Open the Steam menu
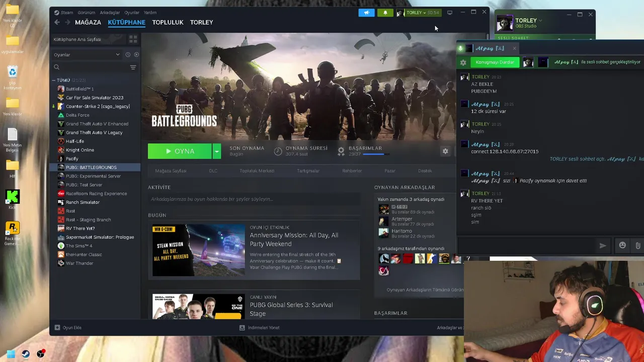The width and height of the screenshot is (644, 362). tap(67, 13)
